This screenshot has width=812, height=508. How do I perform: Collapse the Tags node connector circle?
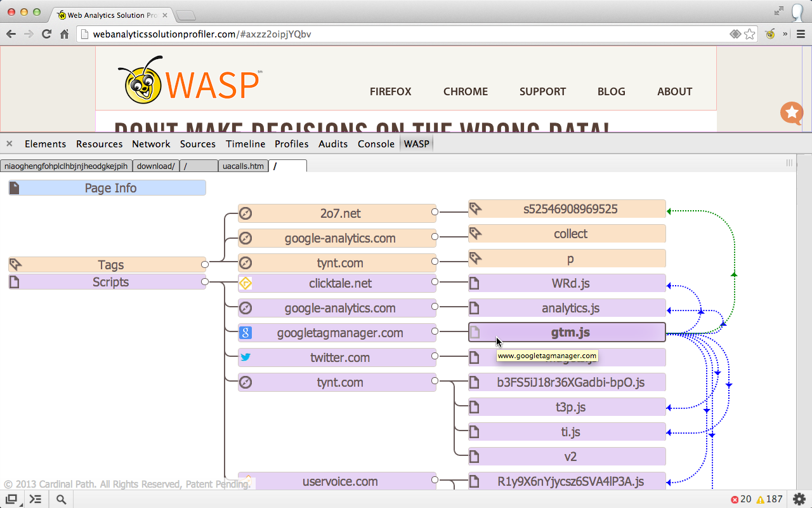(204, 264)
